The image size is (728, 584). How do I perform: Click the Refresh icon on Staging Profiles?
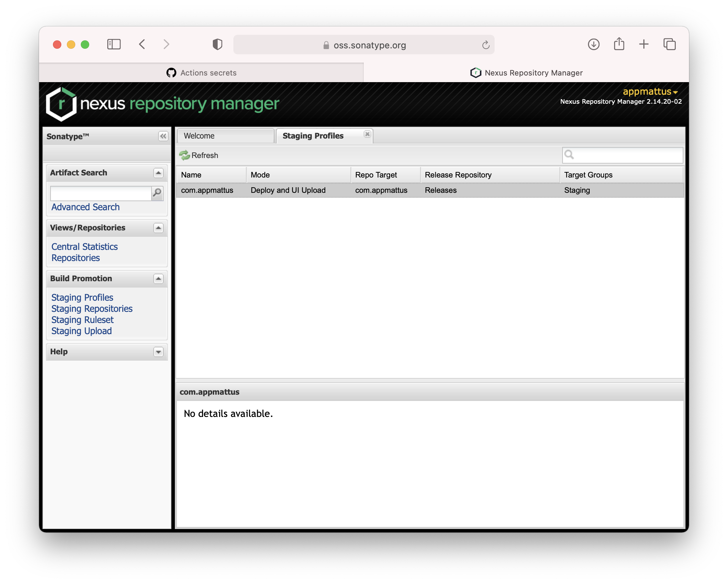[x=184, y=155]
